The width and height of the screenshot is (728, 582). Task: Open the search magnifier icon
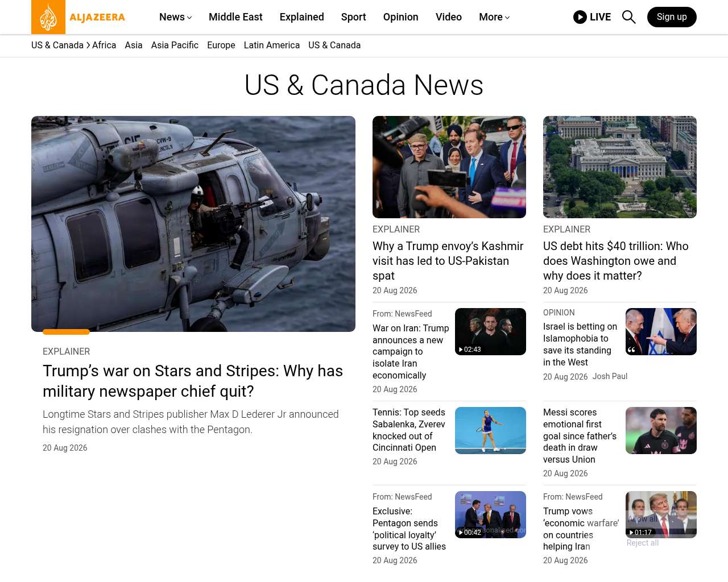click(x=628, y=17)
